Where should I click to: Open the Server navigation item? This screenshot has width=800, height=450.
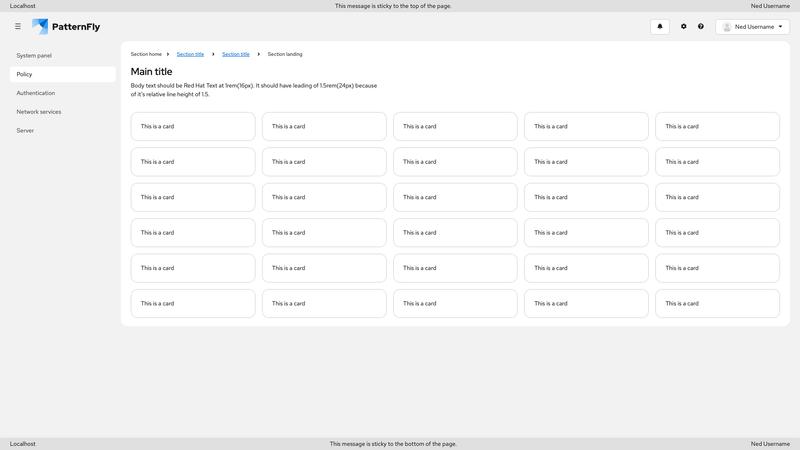[25, 130]
